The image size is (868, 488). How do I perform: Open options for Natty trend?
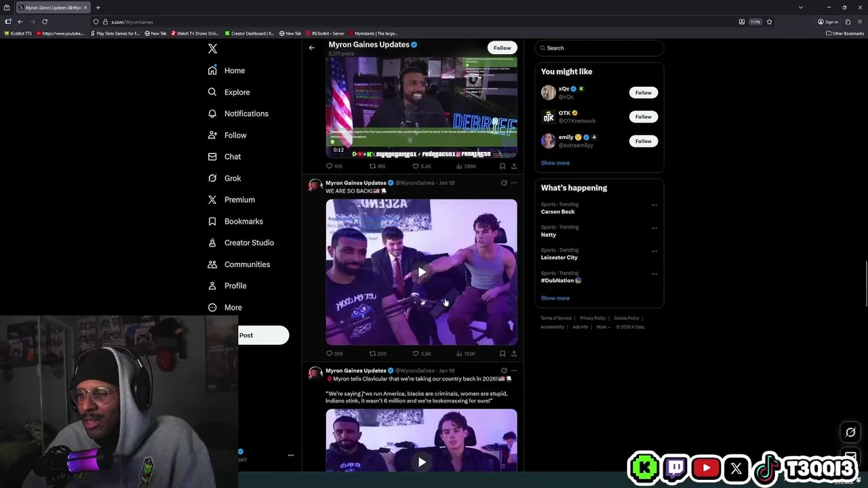point(654,228)
